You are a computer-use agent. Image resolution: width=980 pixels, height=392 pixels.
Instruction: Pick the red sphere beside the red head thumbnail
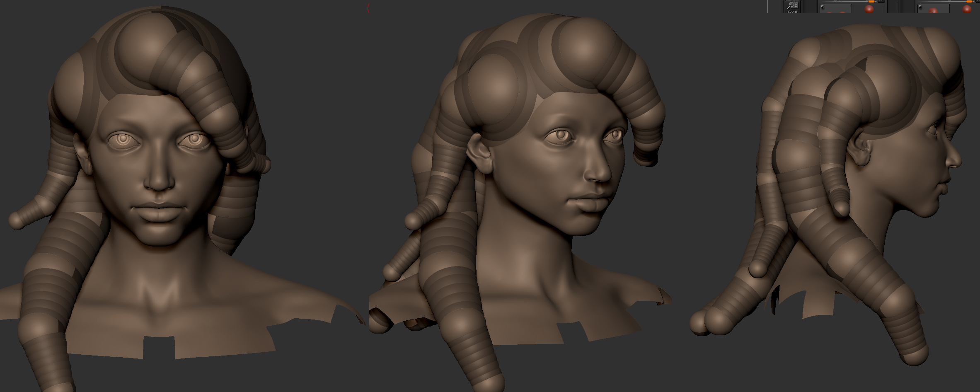pyautogui.click(x=967, y=10)
